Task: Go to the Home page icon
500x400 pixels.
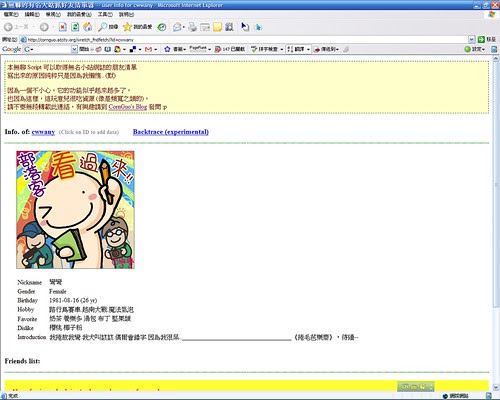Action: click(x=87, y=27)
